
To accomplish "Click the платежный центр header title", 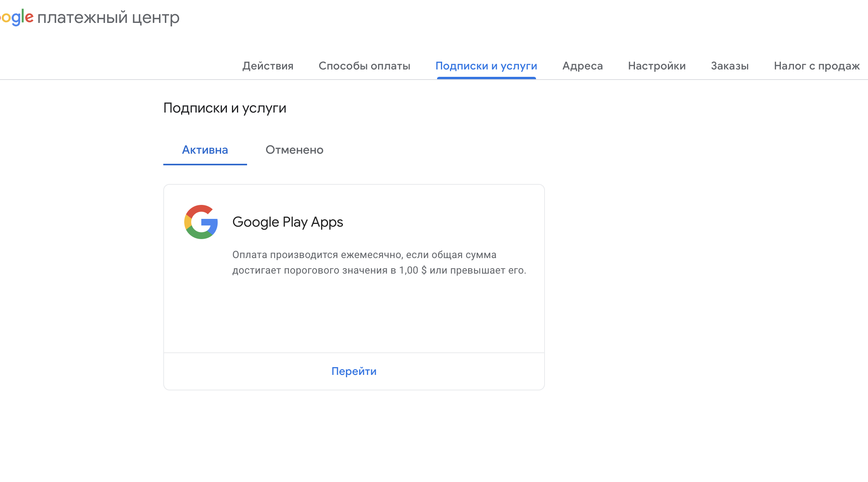I will pyautogui.click(x=108, y=17).
